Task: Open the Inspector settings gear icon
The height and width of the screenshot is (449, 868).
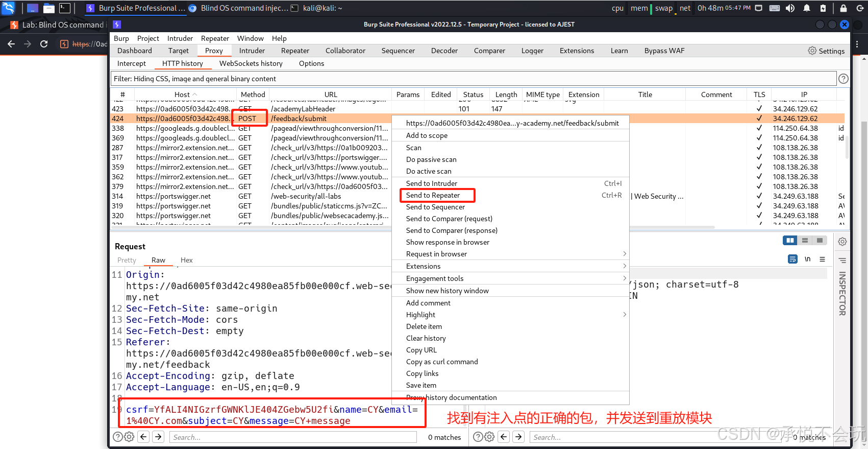Action: 842,242
